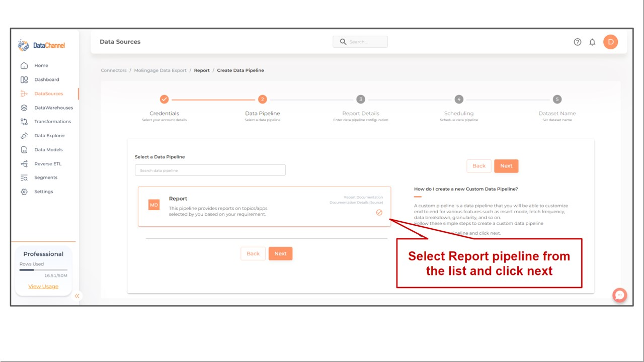The image size is (644, 362).
Task: Click the DataChannel logo
Action: point(41,45)
